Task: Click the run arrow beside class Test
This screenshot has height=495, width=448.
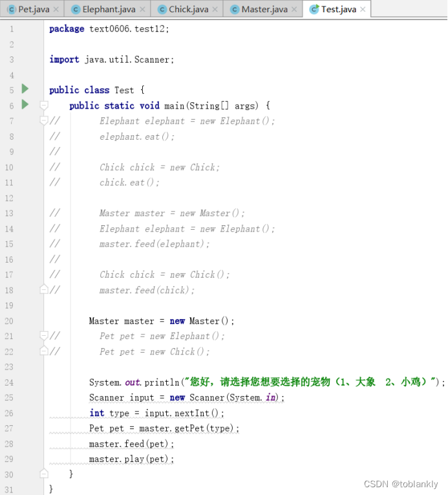Action: coord(25,89)
